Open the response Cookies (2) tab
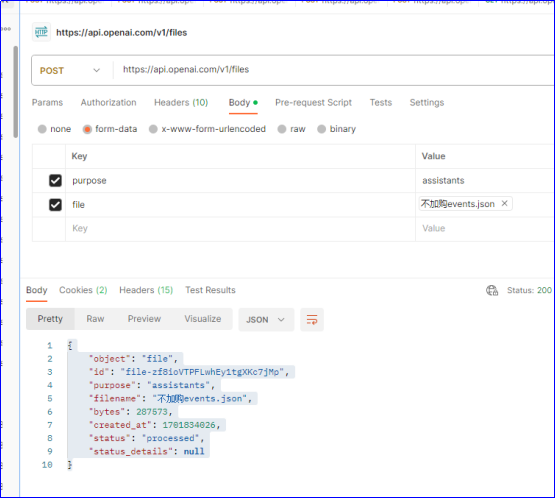 click(x=83, y=290)
